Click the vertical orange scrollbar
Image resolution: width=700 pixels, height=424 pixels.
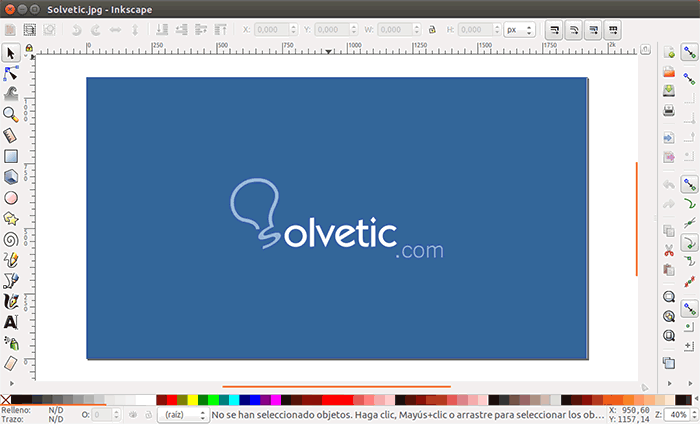click(637, 219)
